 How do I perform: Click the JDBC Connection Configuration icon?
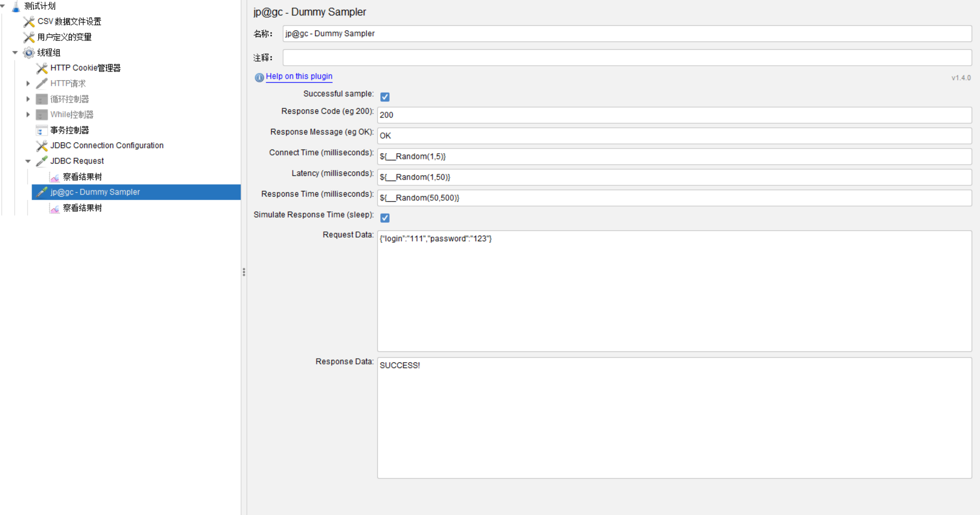(x=42, y=146)
